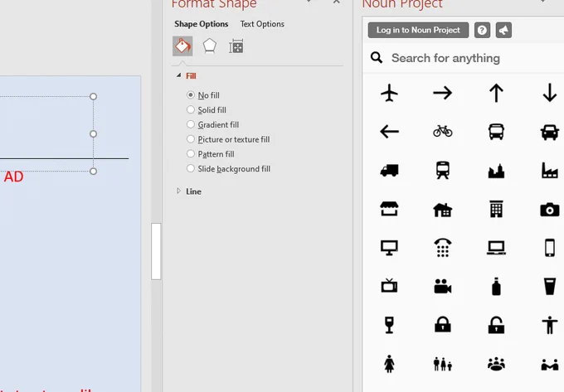Insert the family icon
Viewport: 564px width, 392px height.
click(x=442, y=364)
